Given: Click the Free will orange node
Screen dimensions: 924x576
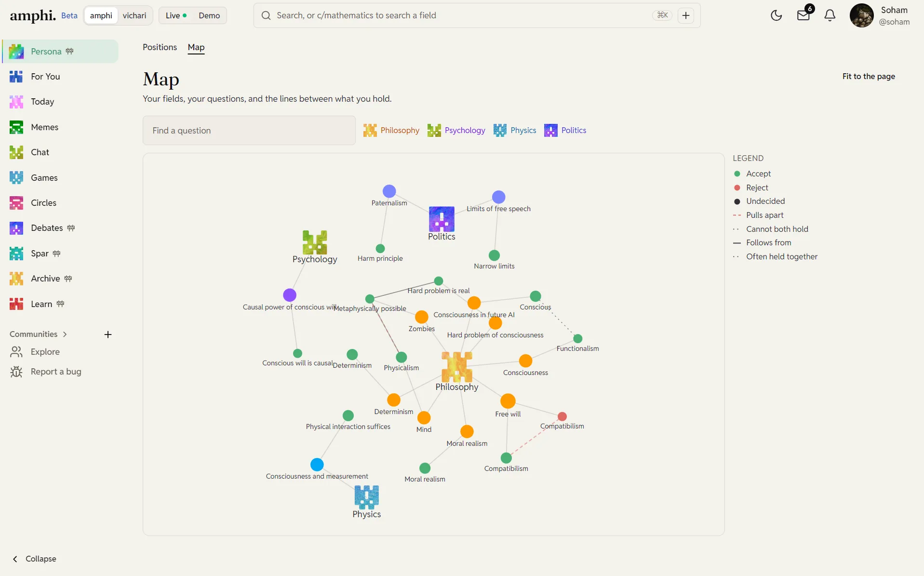Looking at the screenshot, I should [x=508, y=401].
